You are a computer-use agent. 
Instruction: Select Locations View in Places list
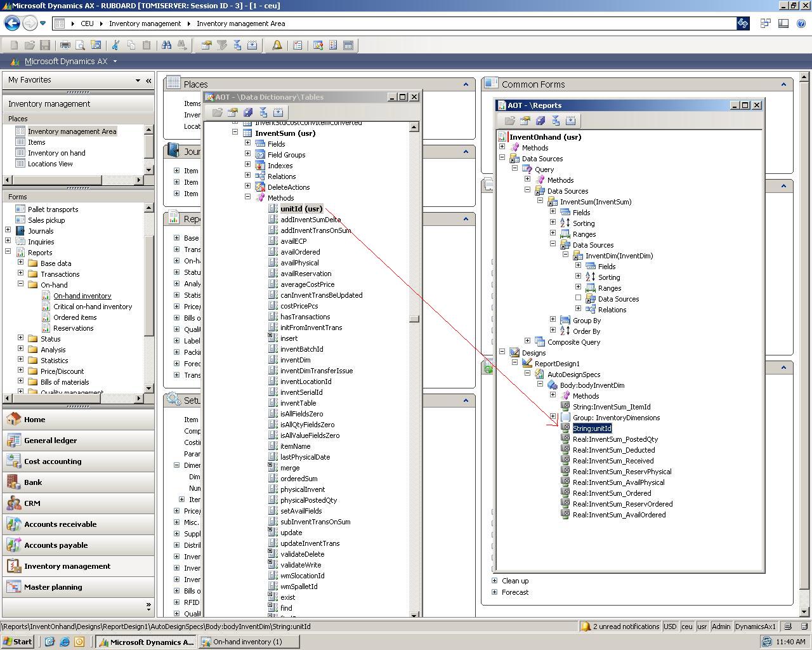pos(50,164)
